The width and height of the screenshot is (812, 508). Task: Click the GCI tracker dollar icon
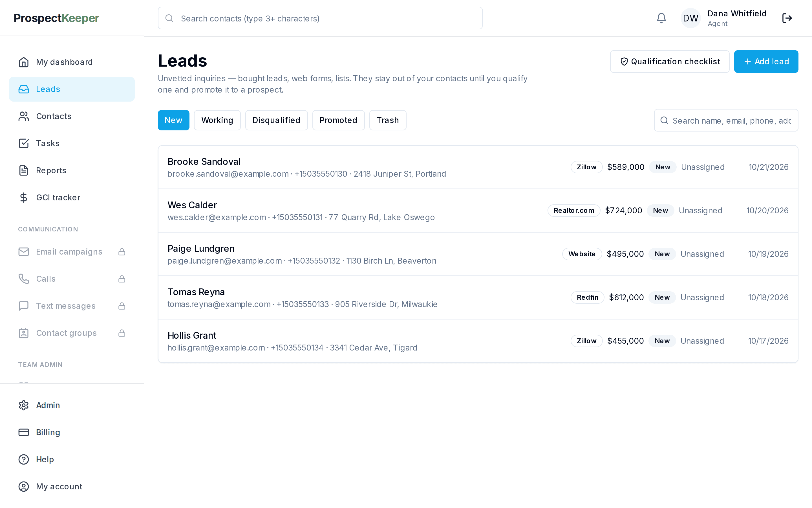click(x=23, y=198)
